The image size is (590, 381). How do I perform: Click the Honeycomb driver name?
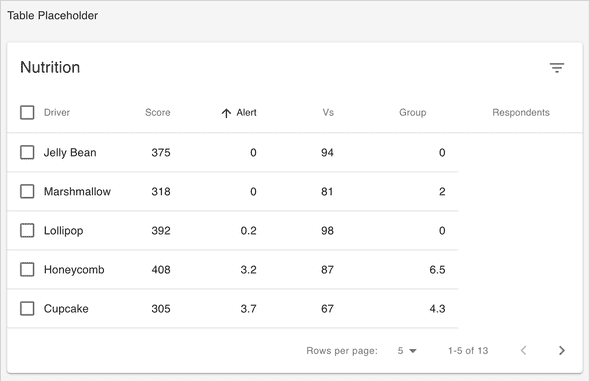click(74, 270)
